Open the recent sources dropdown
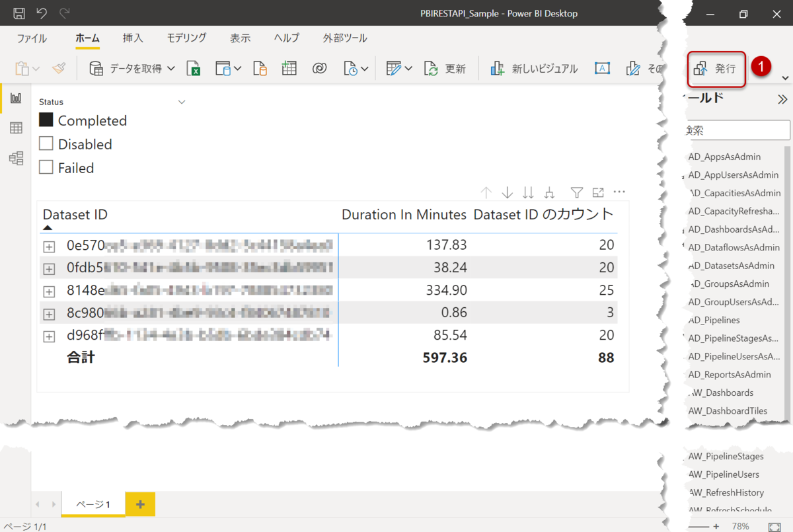 pos(356,69)
